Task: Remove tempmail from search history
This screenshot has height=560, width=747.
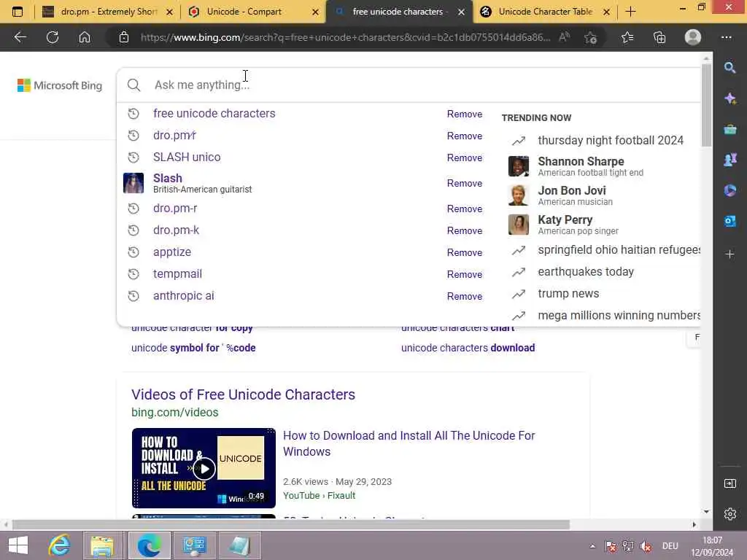Action: [464, 274]
